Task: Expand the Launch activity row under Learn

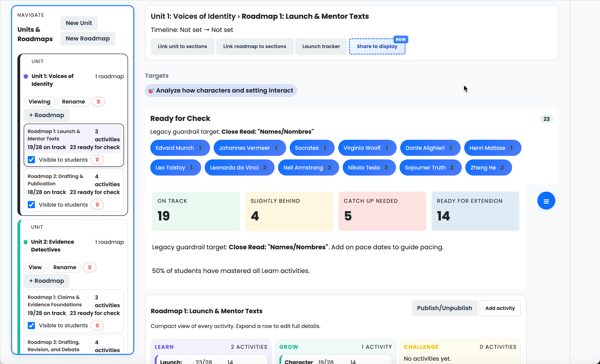Action: tap(211, 361)
